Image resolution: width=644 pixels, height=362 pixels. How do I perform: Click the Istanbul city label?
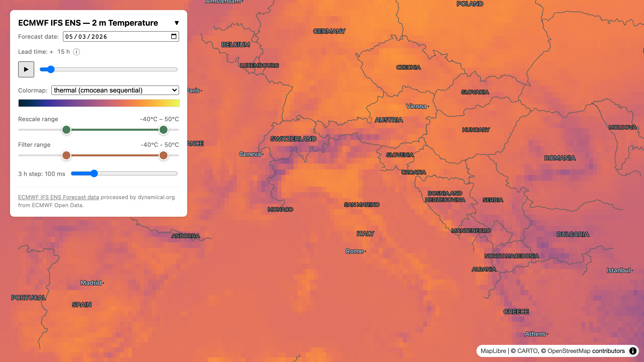click(618, 270)
